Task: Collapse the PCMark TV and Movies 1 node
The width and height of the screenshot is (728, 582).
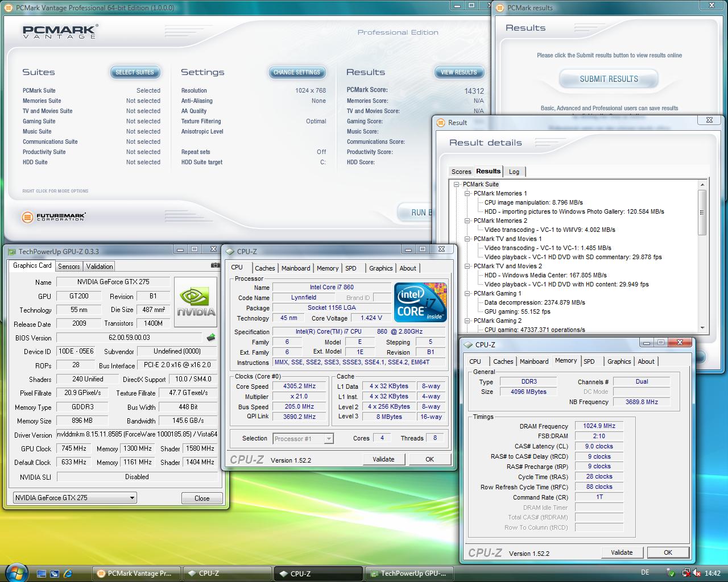Action: point(467,239)
